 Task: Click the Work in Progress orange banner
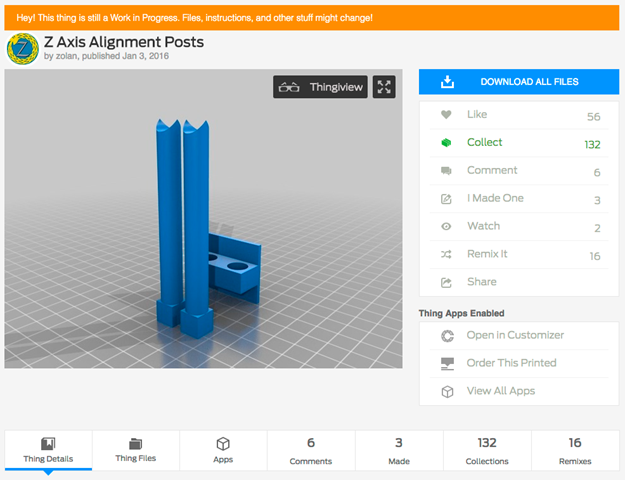312,18
